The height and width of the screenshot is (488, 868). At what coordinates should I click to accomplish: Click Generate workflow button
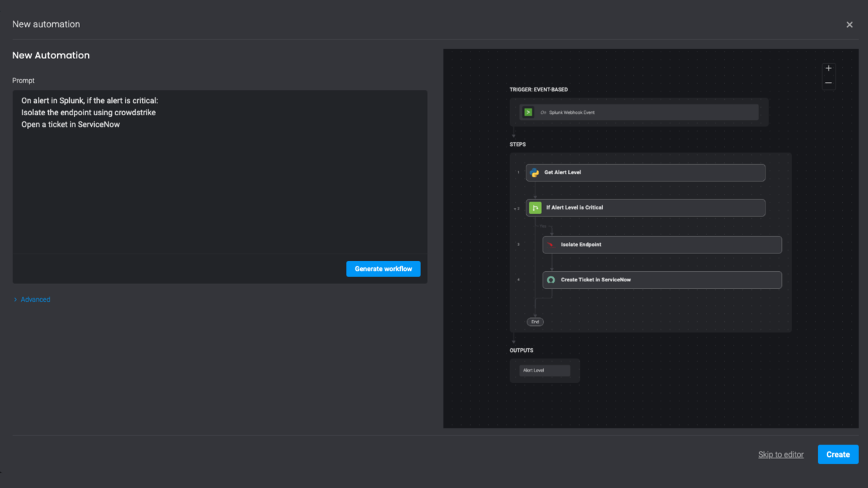tap(383, 269)
